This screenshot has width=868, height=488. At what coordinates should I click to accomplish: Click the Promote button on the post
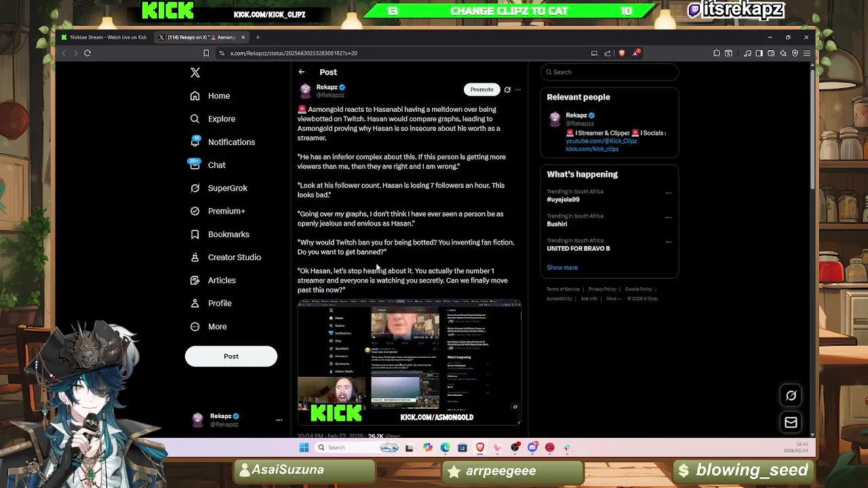click(x=482, y=89)
